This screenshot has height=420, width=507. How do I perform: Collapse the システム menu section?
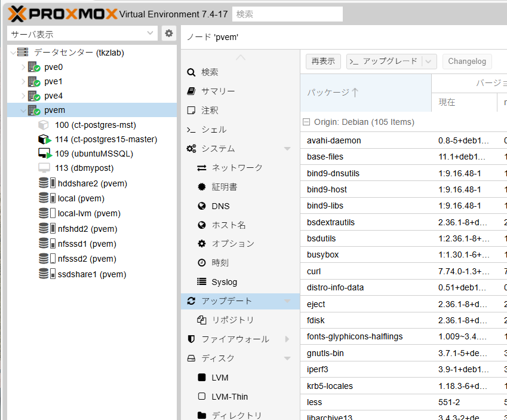[x=287, y=149]
